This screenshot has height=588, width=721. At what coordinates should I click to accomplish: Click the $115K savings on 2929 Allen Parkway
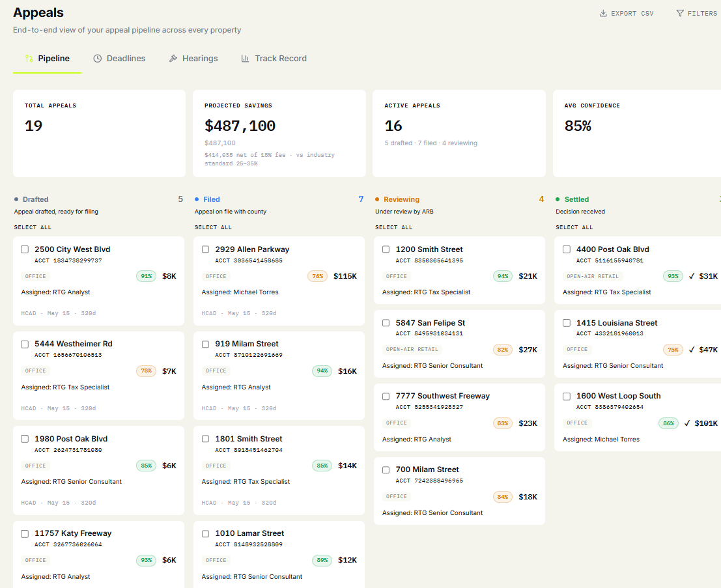click(x=345, y=276)
